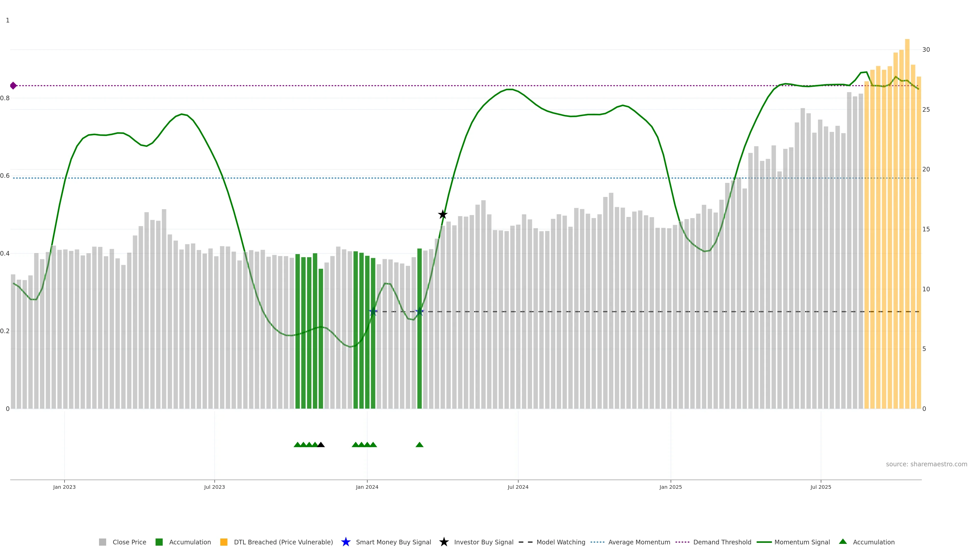Toggle the Close Price legend entry
Image resolution: width=980 pixels, height=551 pixels.
[129, 542]
